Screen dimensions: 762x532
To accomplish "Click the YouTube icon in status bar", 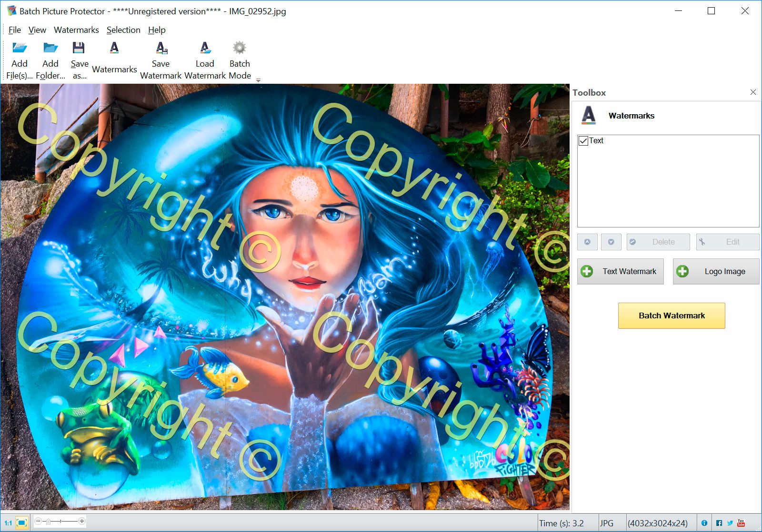I will point(741,523).
